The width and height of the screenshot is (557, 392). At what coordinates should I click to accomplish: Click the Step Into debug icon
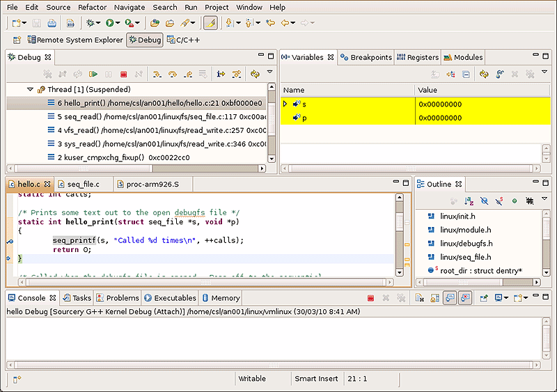[x=157, y=74]
